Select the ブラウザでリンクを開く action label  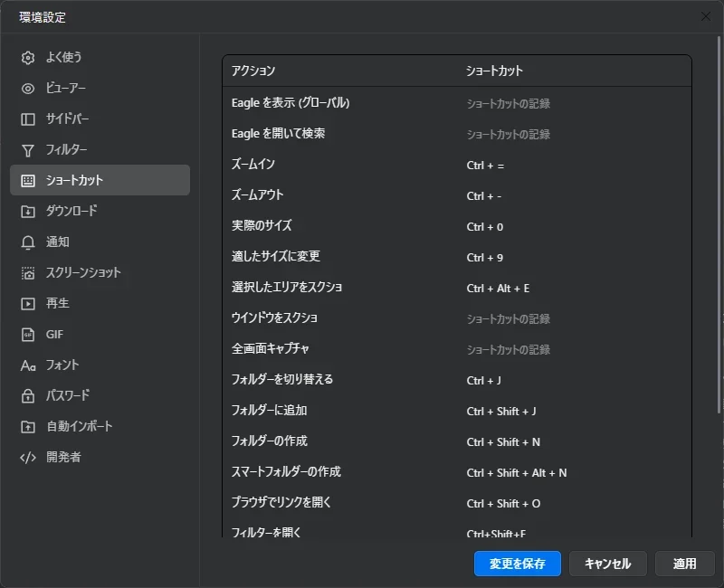(281, 502)
